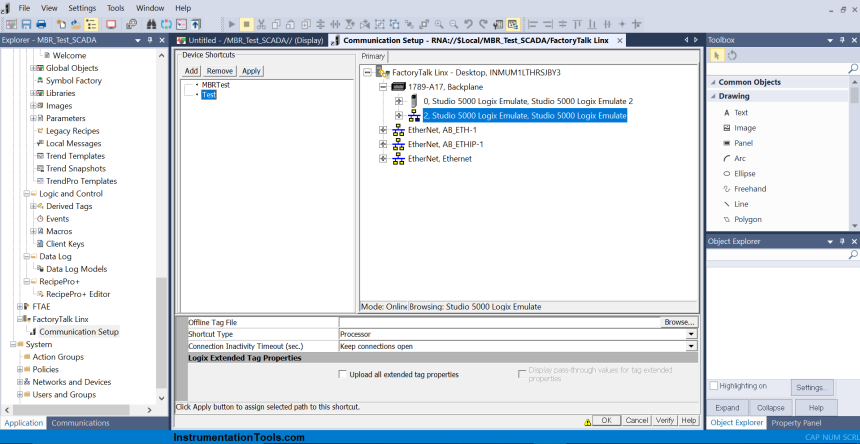The image size is (860, 444).
Task: Collapse the 1789-A17, Backplane node
Action: tap(383, 87)
